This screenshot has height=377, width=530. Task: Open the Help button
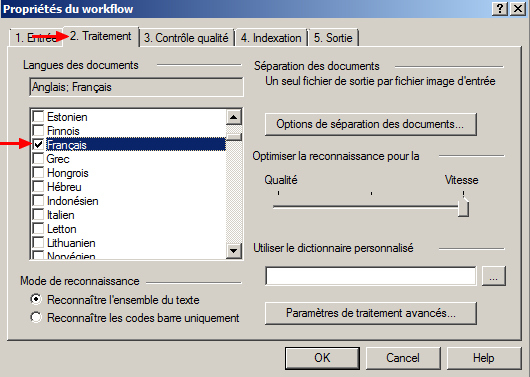click(484, 358)
